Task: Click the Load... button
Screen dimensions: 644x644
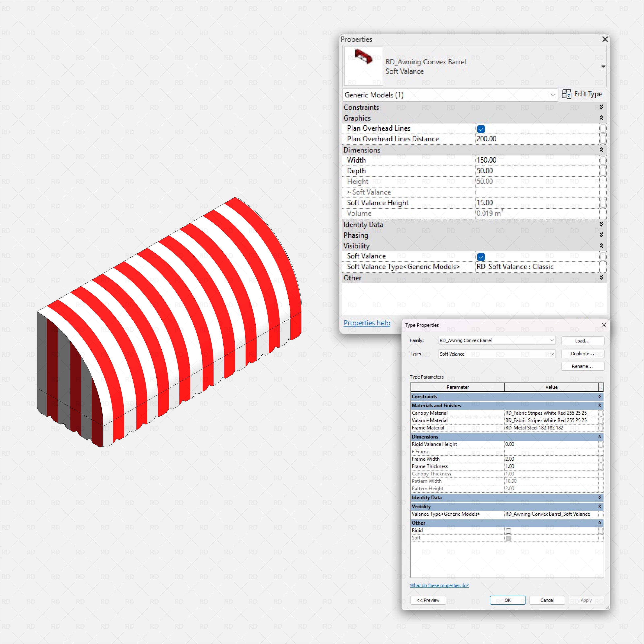Action: point(582,341)
